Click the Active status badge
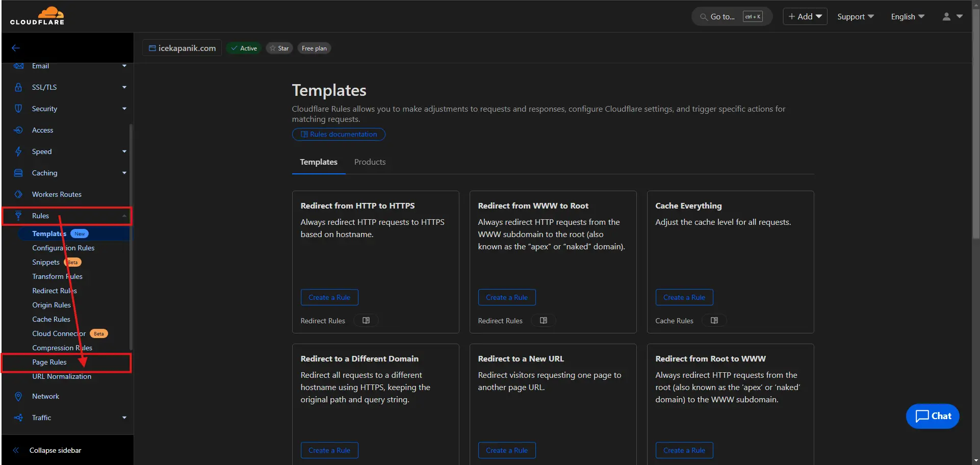The image size is (980, 465). point(244,48)
